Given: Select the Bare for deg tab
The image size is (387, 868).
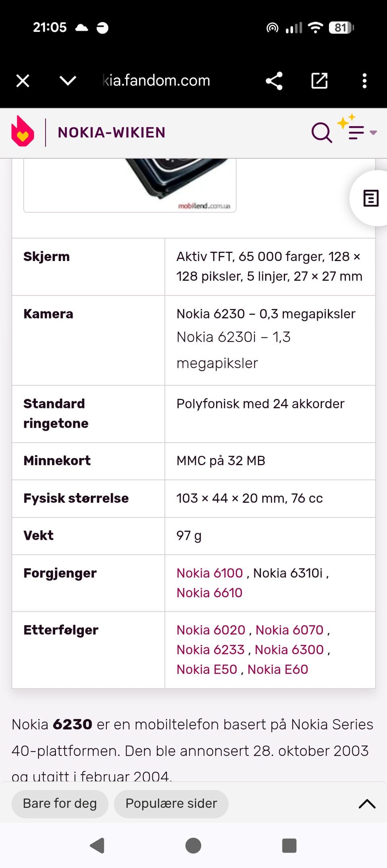Looking at the screenshot, I should [x=60, y=804].
